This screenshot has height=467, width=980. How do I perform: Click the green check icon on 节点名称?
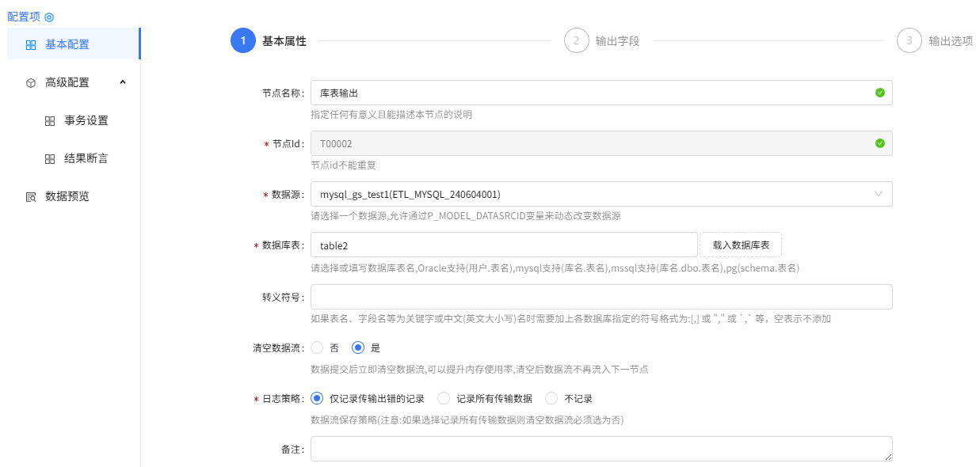(x=879, y=92)
